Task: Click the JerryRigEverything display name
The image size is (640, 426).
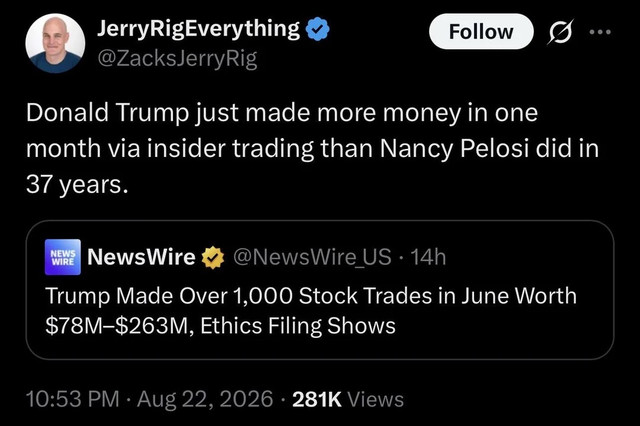Action: tap(198, 29)
